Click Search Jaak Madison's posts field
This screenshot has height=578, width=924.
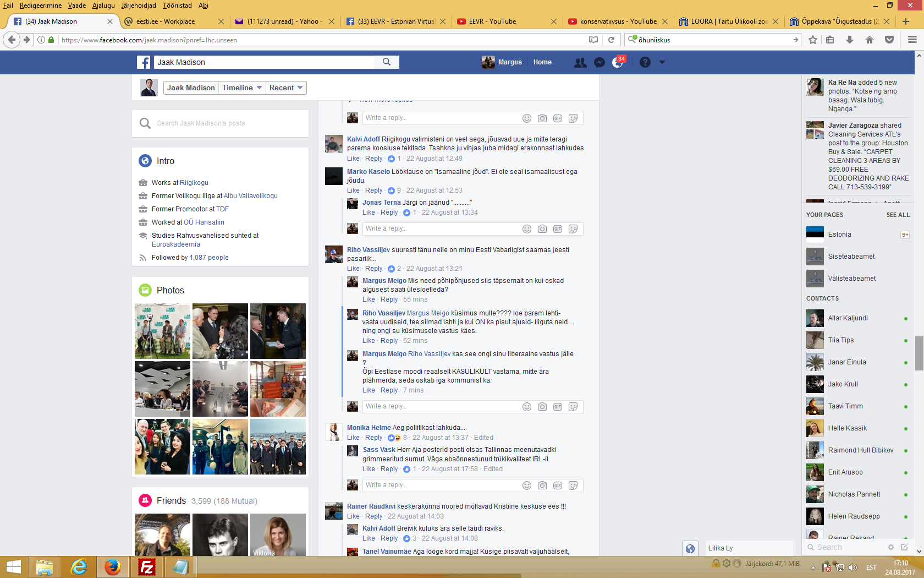220,123
